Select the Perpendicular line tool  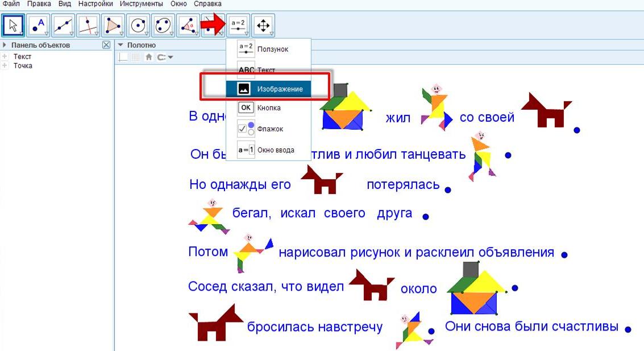click(88, 25)
